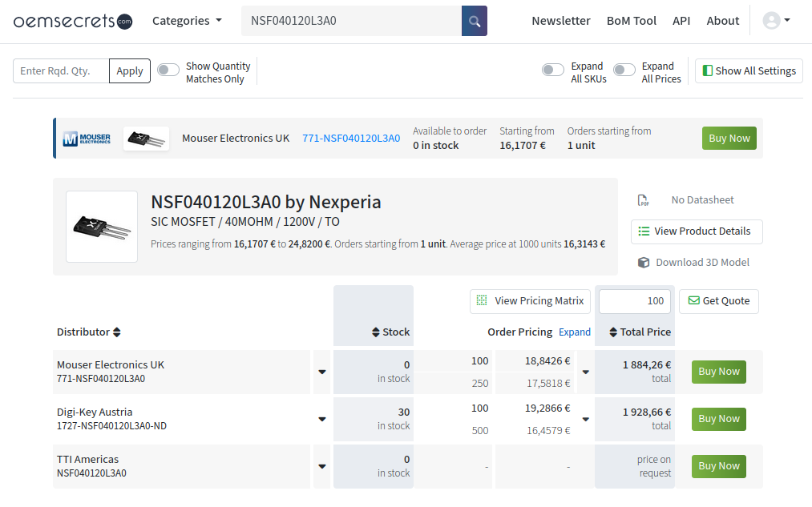Image resolution: width=812 pixels, height=507 pixels.
Task: Click the Download 3D Model cube icon
Action: 643,263
